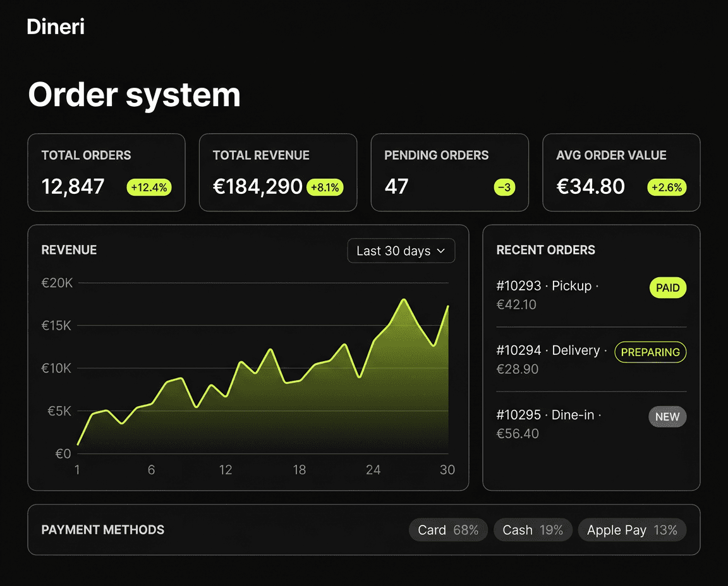
Task: Select the Apple Pay 13% chip
Action: pos(632,530)
